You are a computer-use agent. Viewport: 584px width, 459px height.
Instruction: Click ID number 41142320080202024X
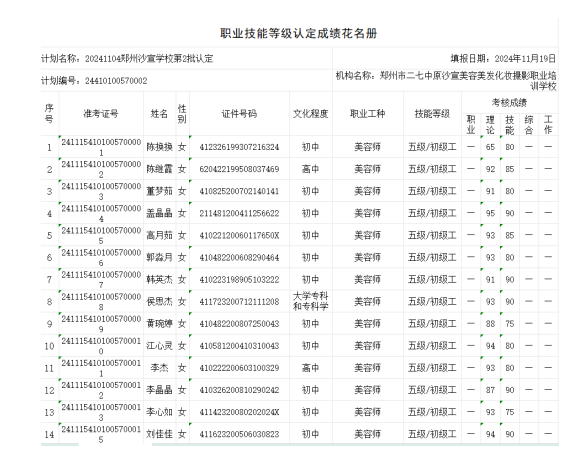239,412
